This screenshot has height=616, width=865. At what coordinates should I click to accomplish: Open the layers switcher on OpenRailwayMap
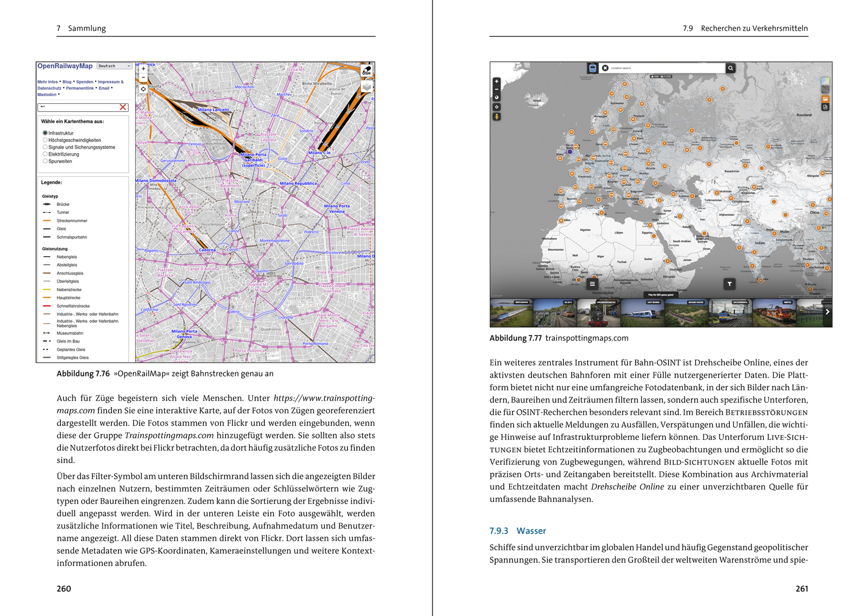pos(367,87)
